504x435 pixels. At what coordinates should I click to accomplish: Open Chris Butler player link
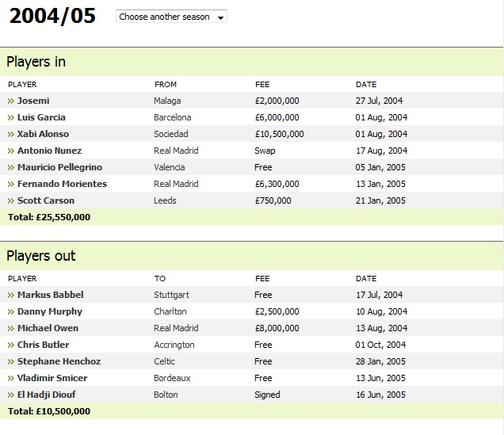[43, 345]
